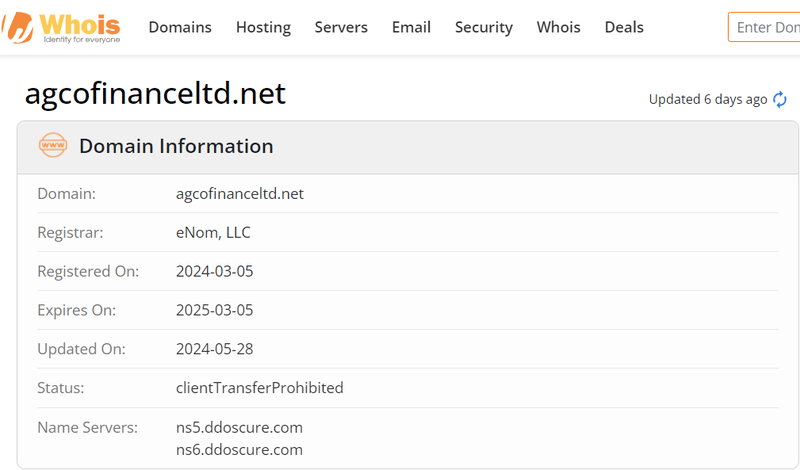Click the orange www globe icon
This screenshot has height=470, width=800.
[53, 145]
